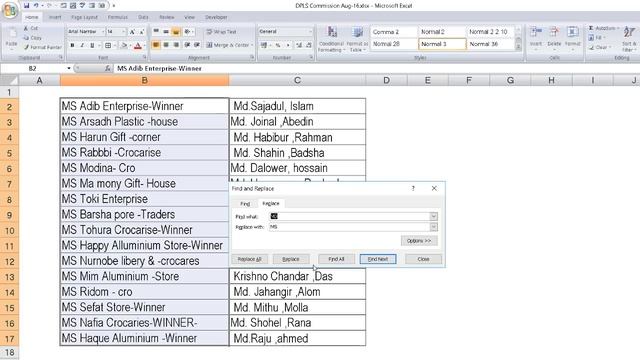Open Clear menu in Editing group
Image resolution: width=640 pixels, height=360 pixels.
(x=599, y=47)
